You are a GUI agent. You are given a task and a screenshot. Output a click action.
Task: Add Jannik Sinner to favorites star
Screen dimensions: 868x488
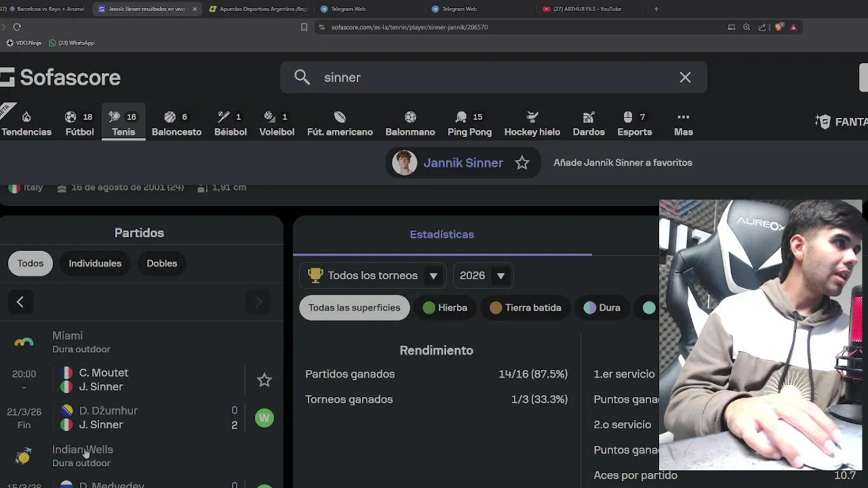pos(522,163)
